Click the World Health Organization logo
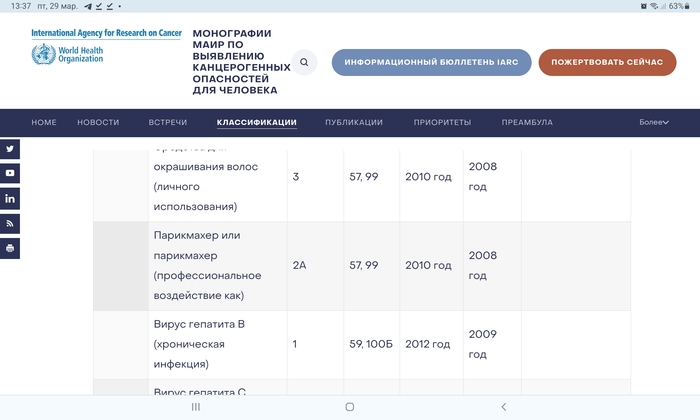 [x=67, y=54]
